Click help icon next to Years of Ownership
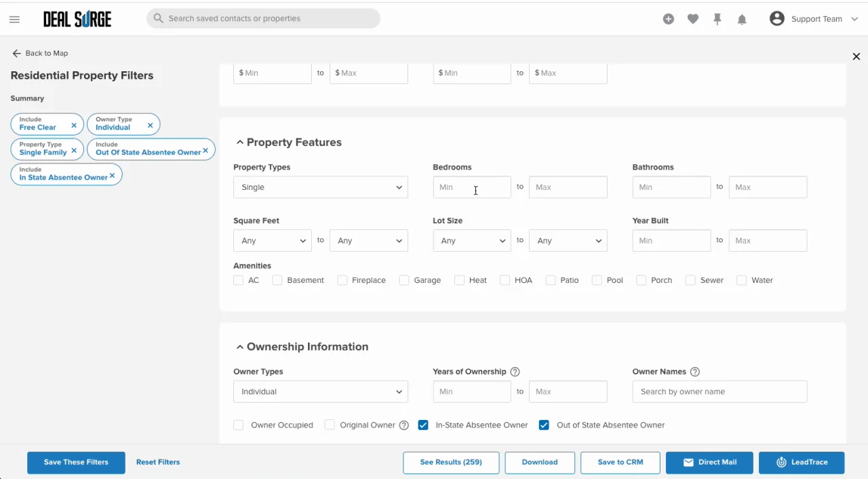Image resolution: width=868 pixels, height=479 pixels. pyautogui.click(x=515, y=372)
